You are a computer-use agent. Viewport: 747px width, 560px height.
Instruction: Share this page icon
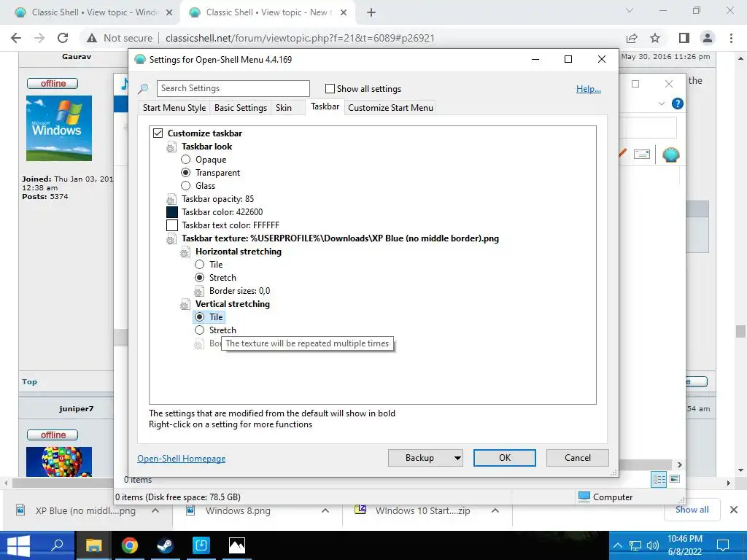[632, 38]
